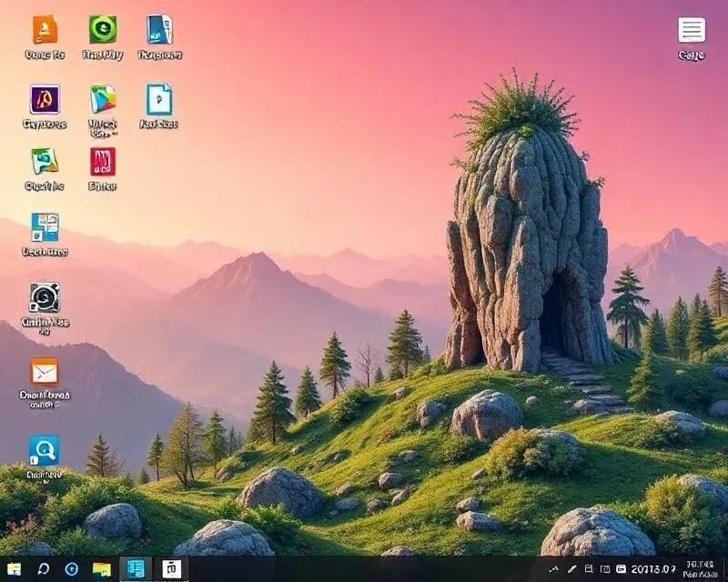Click the Start button in the taskbar

tap(15, 569)
